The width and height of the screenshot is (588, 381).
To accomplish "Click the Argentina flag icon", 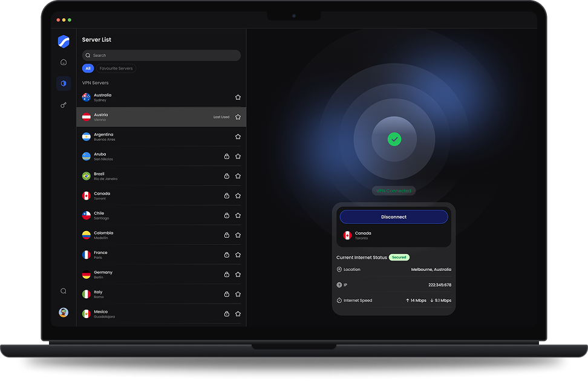I will pyautogui.click(x=87, y=137).
